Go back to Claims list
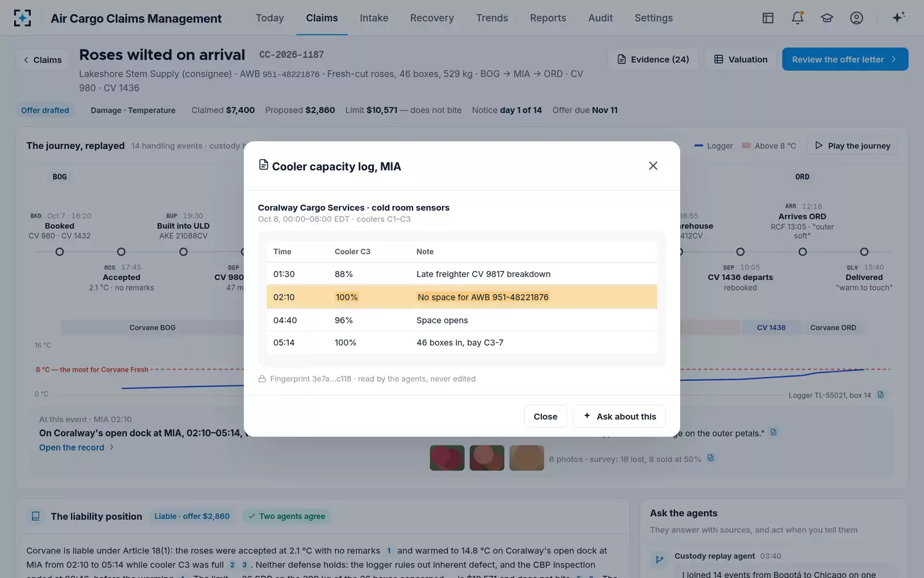 point(42,60)
